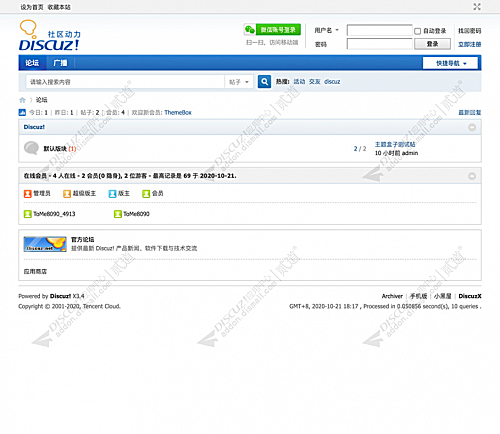The width and height of the screenshot is (500, 434).
Task: Click the home icon in breadcrumb
Action: click(x=22, y=100)
